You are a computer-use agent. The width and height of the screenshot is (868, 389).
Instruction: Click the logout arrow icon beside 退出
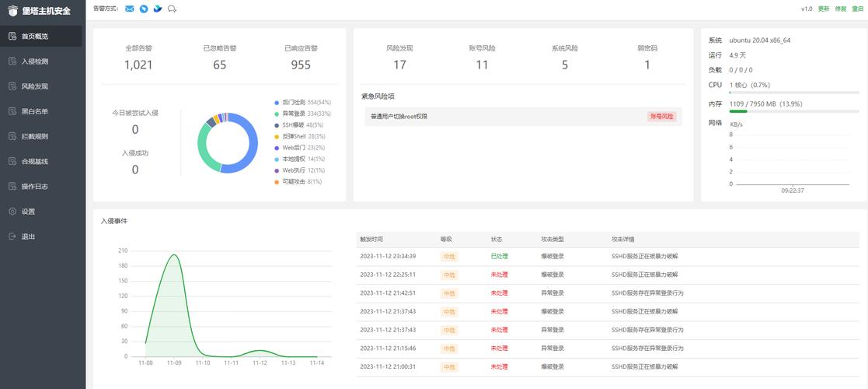click(12, 237)
